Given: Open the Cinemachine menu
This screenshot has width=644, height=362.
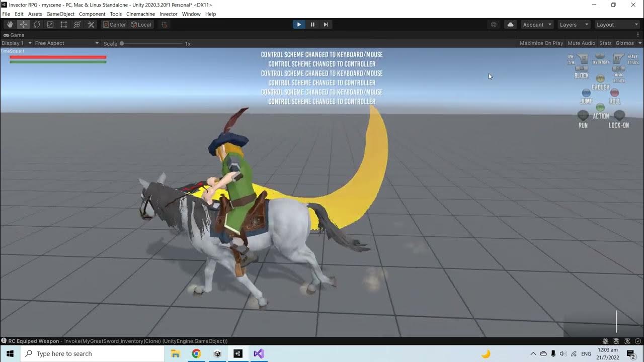Looking at the screenshot, I should click(140, 14).
